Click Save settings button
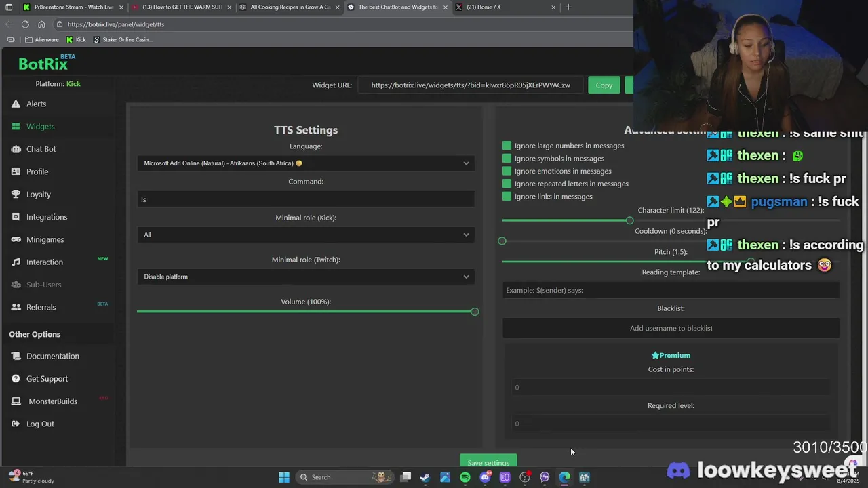 click(x=488, y=462)
